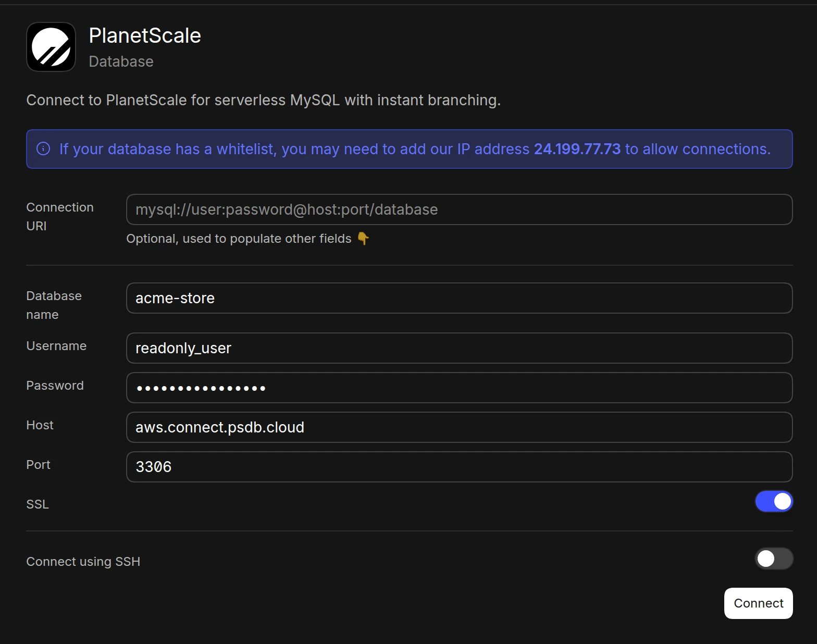This screenshot has width=817, height=644.
Task: Click the 'Password' label
Action: pyautogui.click(x=55, y=386)
